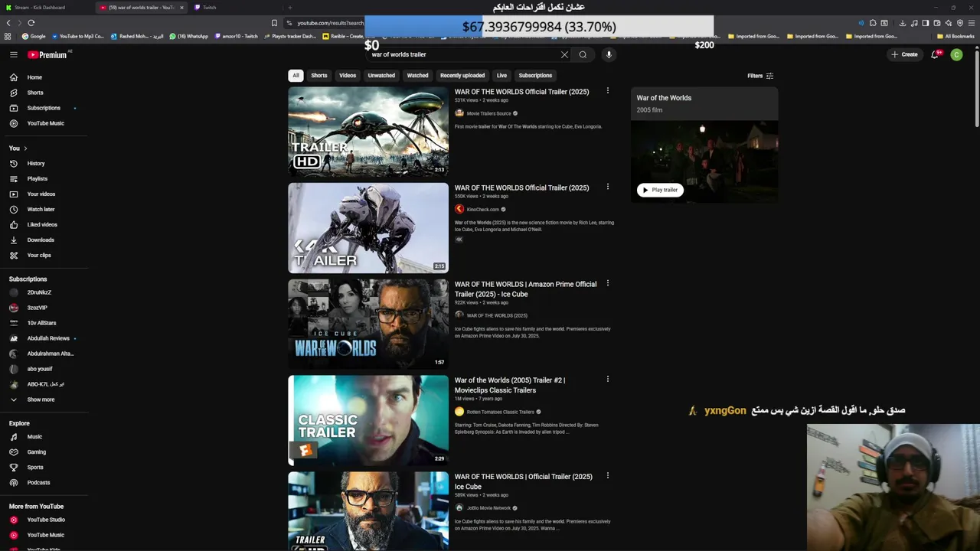
Task: Open the browser downloads icon
Action: pos(903,23)
